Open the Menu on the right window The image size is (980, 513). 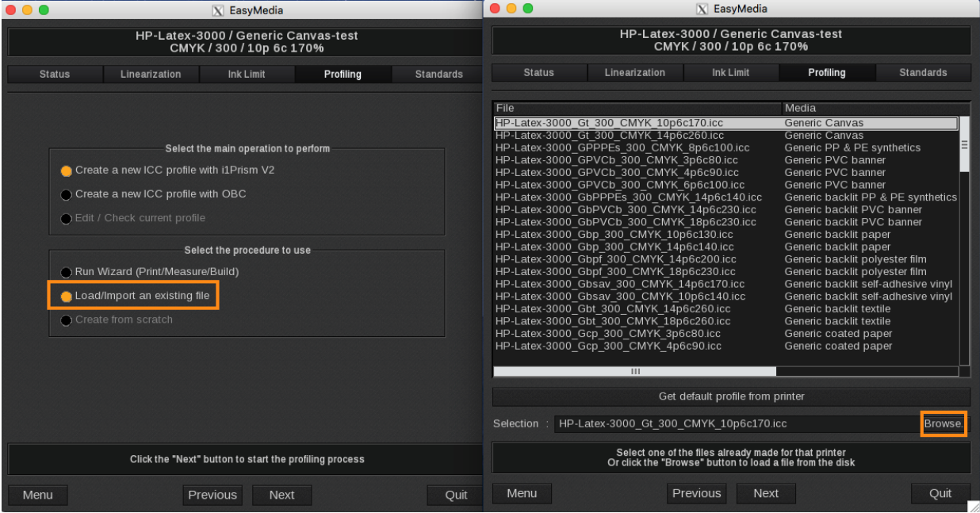click(521, 493)
